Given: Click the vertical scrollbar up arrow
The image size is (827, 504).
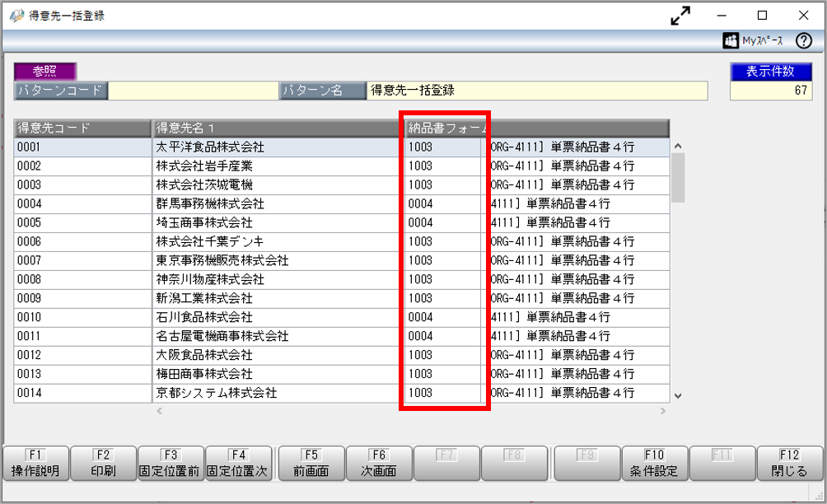Looking at the screenshot, I should click(678, 146).
